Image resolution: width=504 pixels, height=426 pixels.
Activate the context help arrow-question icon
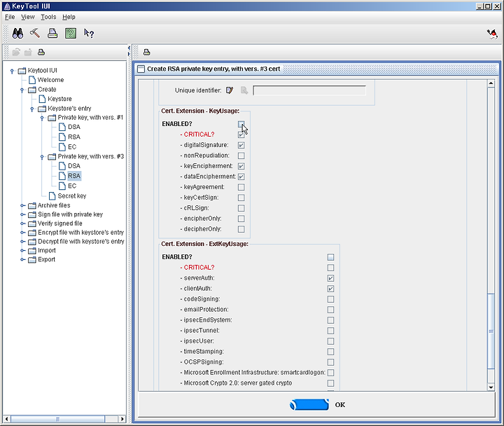tap(88, 33)
